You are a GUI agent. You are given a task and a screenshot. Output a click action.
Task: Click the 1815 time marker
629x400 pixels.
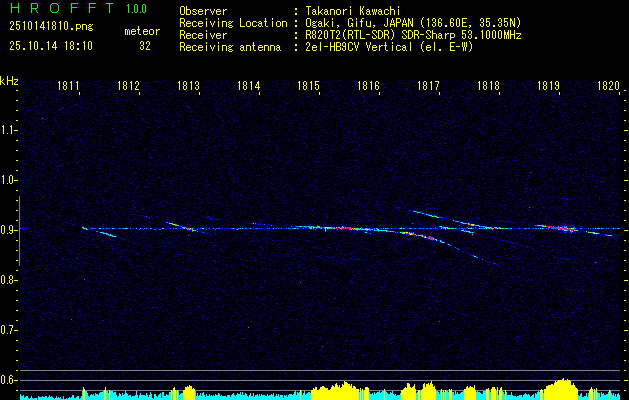[x=308, y=85]
